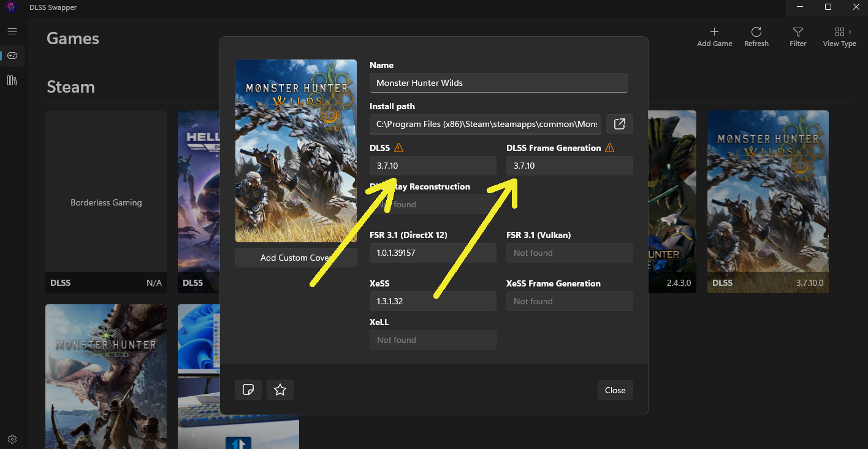Screen dimensions: 868x449
Task: Click the DLSS Swapper app logo icon
Action: (10, 7)
